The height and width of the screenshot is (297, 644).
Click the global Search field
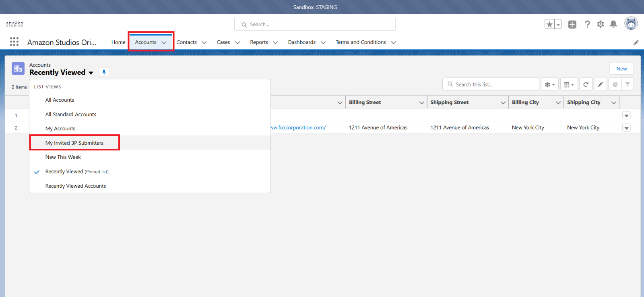[x=315, y=24]
